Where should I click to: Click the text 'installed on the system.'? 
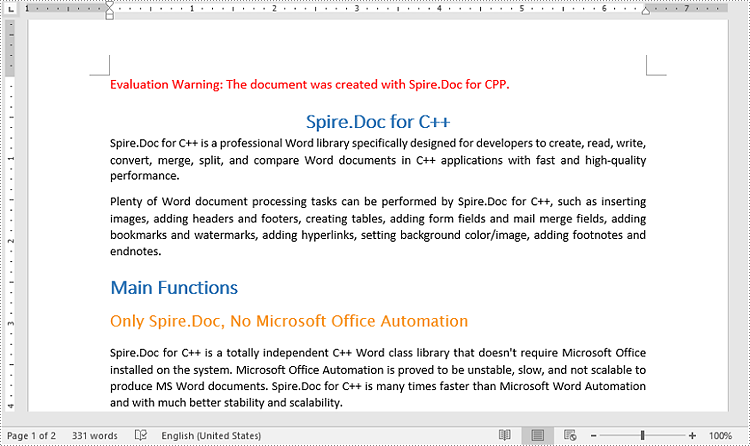coord(171,370)
